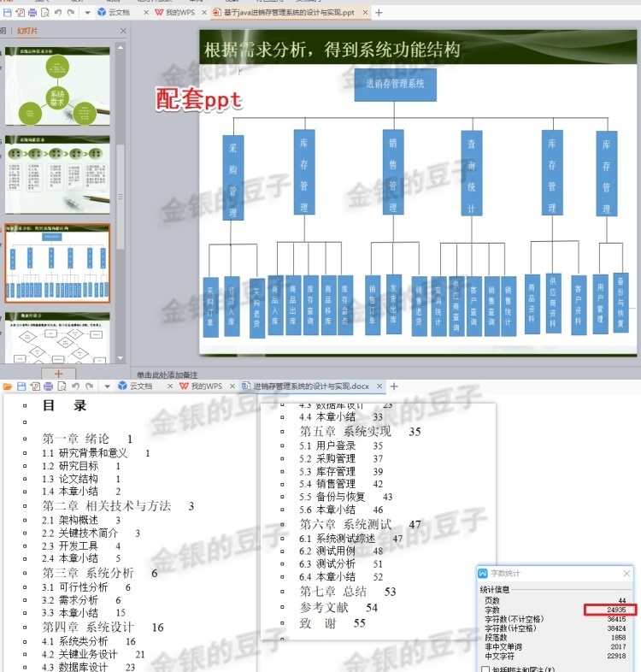Select the 进销存管理系统 root box on slide

tap(395, 84)
